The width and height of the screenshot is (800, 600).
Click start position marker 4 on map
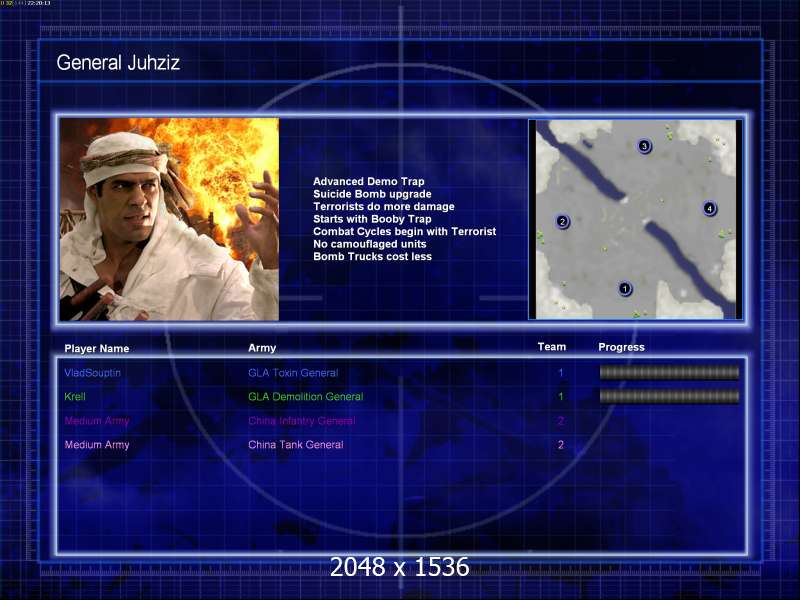click(709, 208)
